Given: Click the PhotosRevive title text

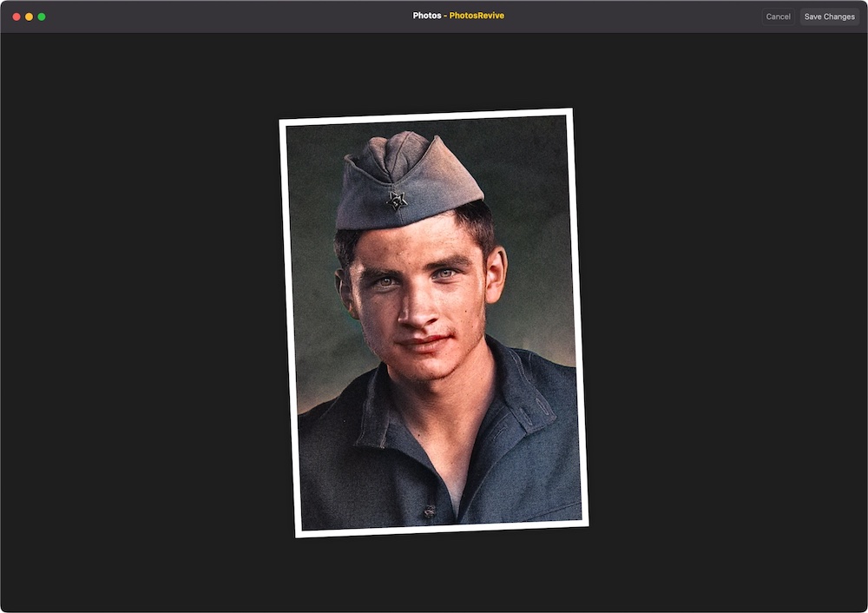Looking at the screenshot, I should pos(477,16).
